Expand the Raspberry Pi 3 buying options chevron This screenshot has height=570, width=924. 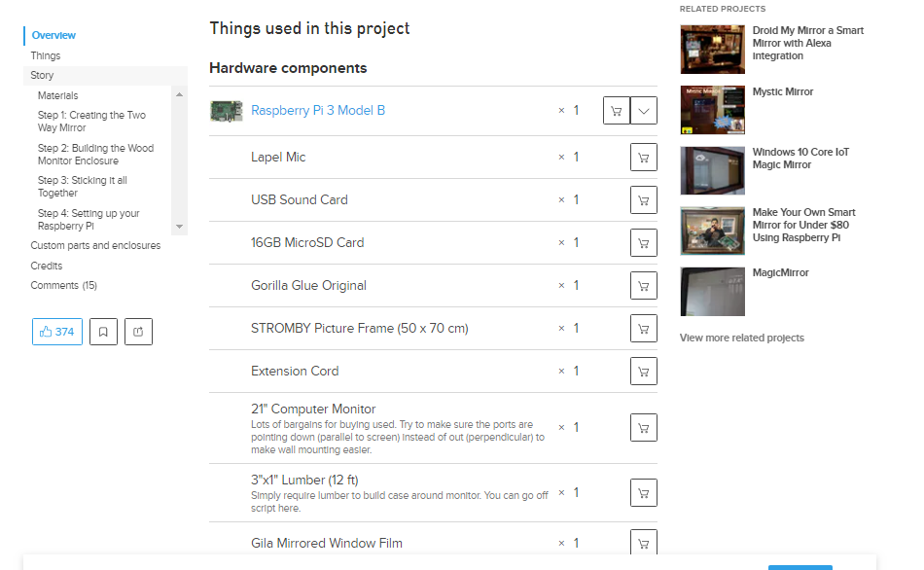tap(644, 111)
